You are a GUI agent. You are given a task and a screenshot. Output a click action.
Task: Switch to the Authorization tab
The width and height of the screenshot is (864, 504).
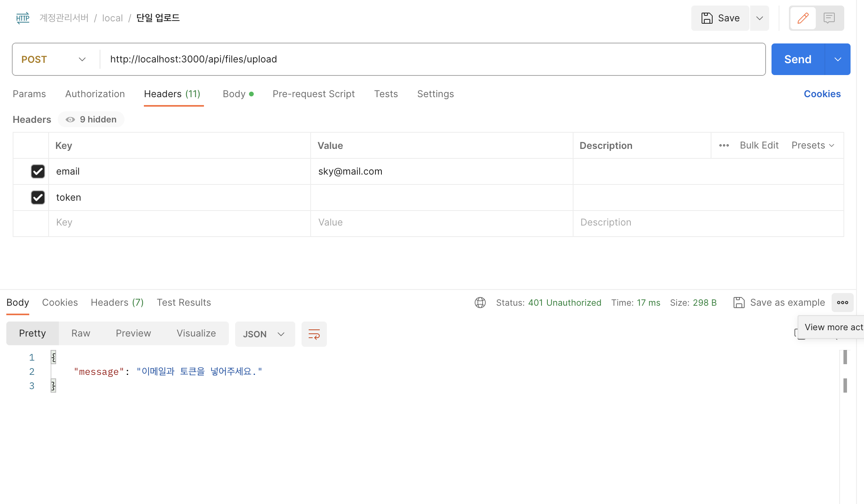pyautogui.click(x=95, y=94)
